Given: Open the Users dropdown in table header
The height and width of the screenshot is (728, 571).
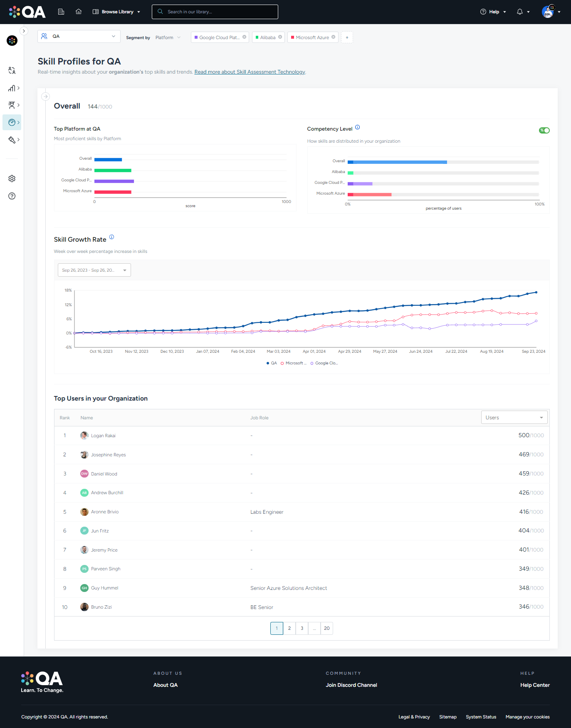Looking at the screenshot, I should 514,417.
